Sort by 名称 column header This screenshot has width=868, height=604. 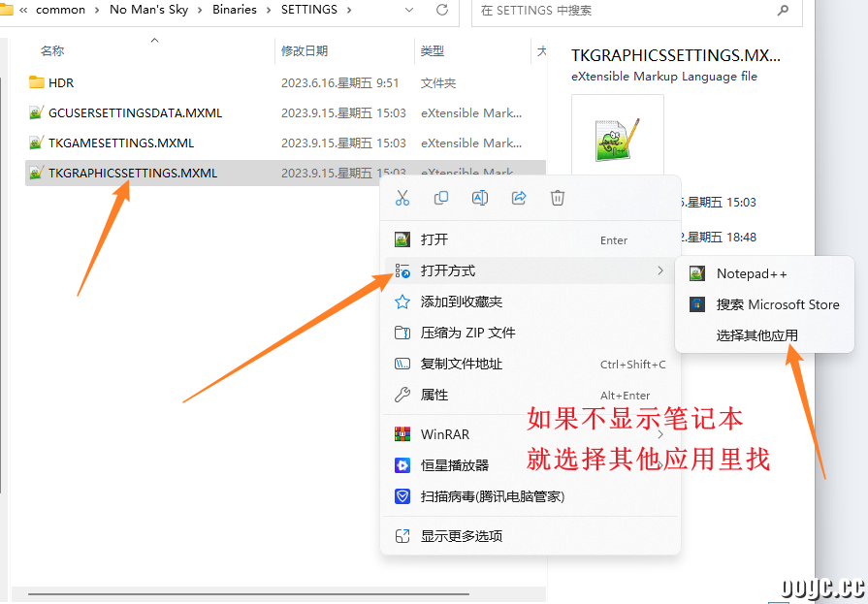point(52,51)
